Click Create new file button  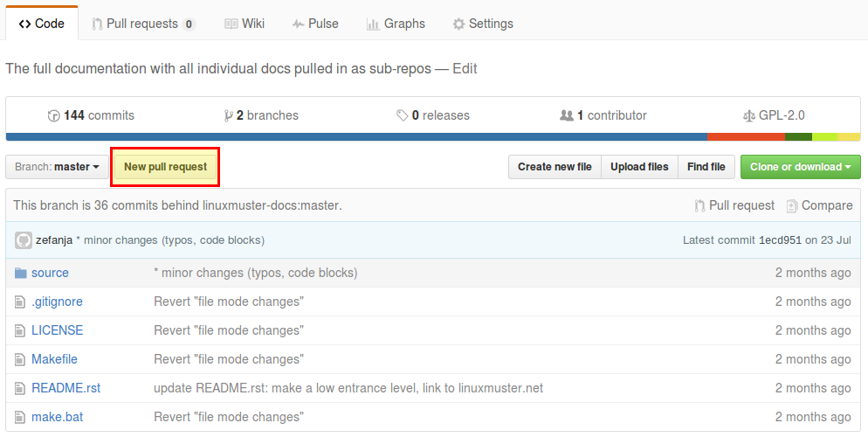555,167
